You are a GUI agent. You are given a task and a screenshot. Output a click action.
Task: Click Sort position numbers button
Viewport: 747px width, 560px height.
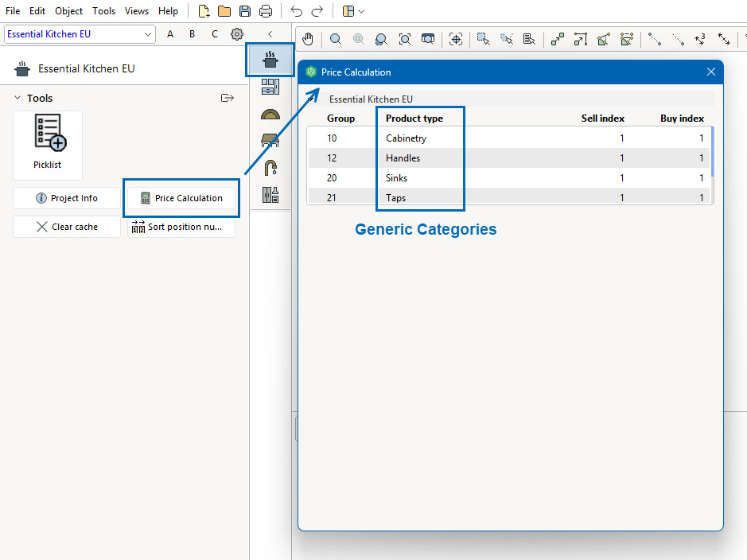(181, 227)
